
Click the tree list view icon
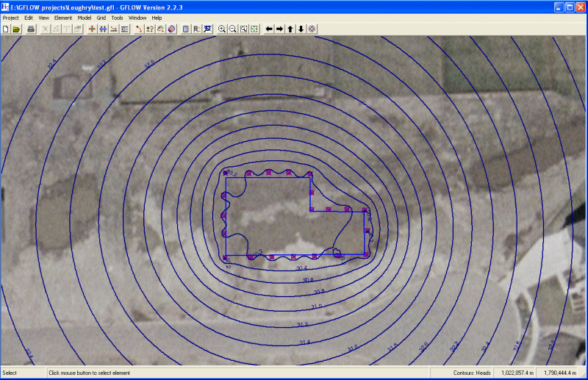click(196, 29)
